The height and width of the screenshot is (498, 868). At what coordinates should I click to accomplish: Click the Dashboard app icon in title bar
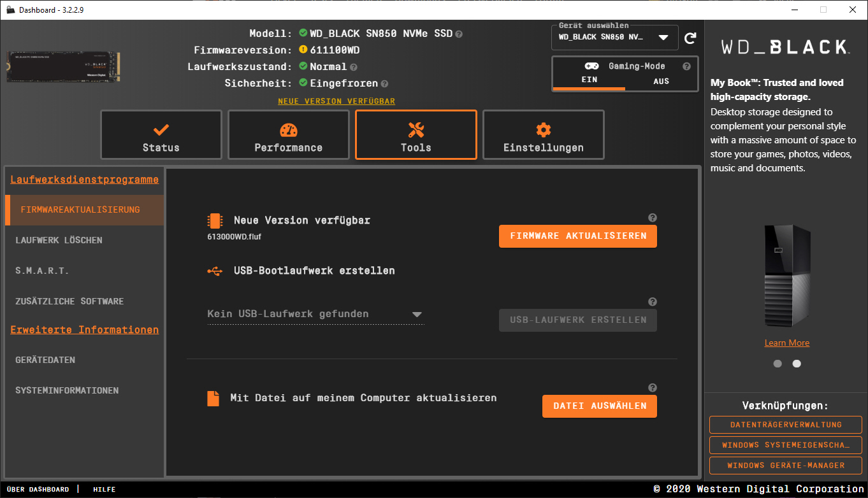[11, 10]
